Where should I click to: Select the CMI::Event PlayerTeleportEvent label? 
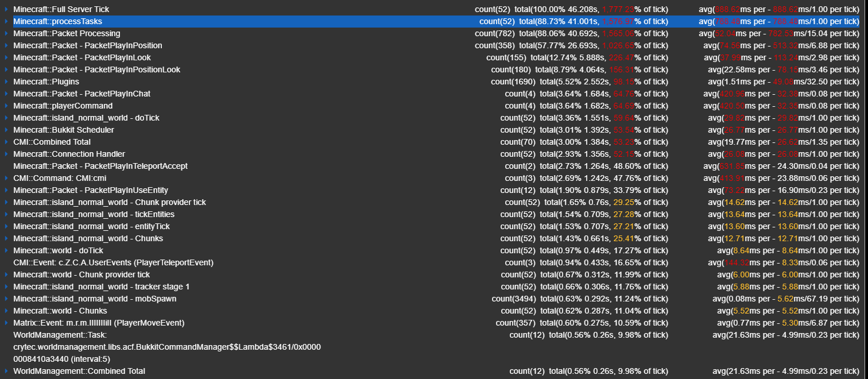[x=113, y=262]
